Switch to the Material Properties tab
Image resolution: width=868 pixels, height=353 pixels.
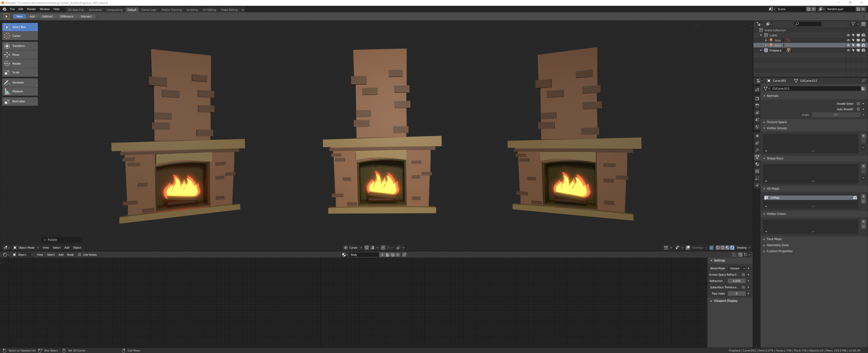(x=757, y=163)
